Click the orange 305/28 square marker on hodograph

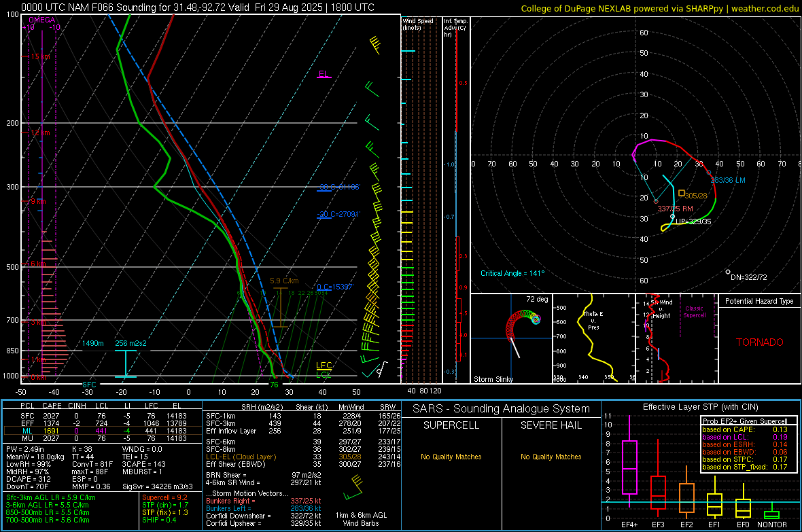click(x=682, y=193)
